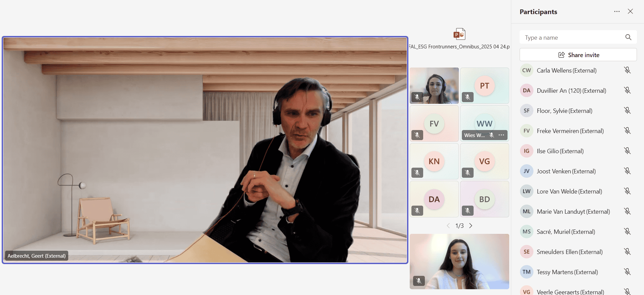This screenshot has height=295, width=644.
Task: Click Smeulders Ellen muted mic icon
Action: (627, 252)
